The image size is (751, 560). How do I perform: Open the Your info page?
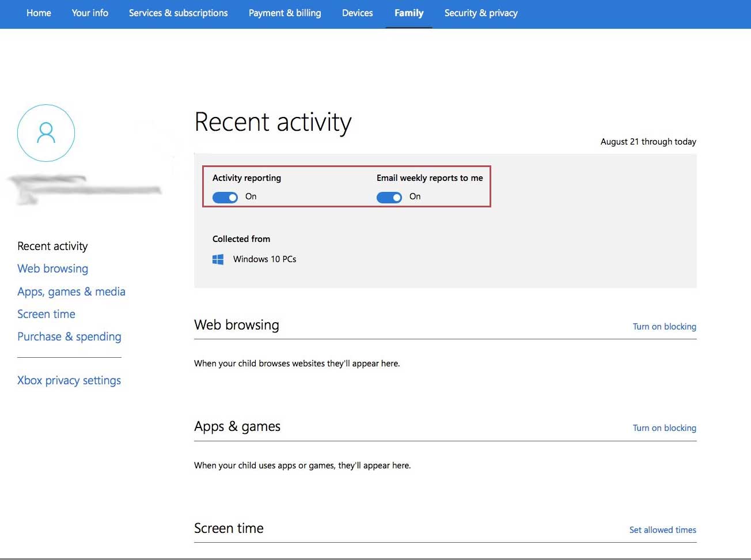pyautogui.click(x=89, y=13)
